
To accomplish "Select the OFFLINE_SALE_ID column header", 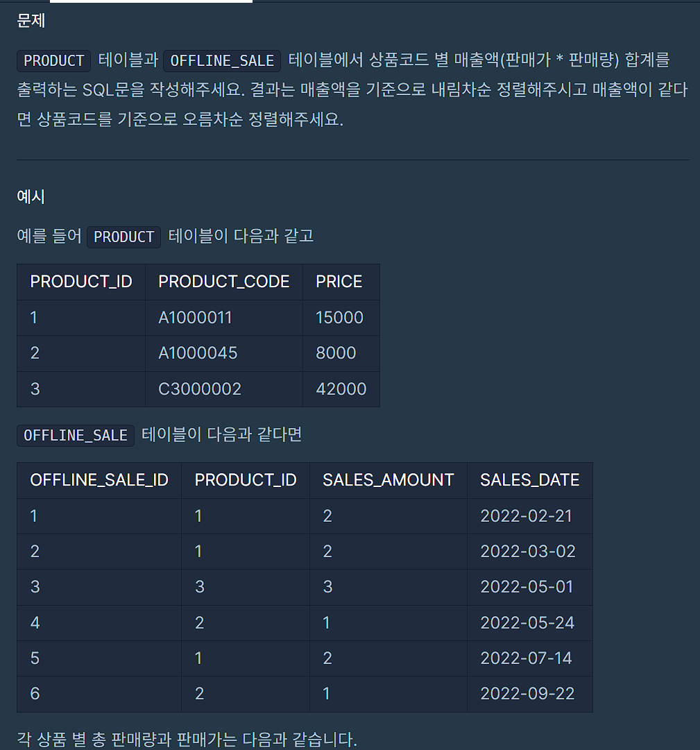I will click(99, 480).
